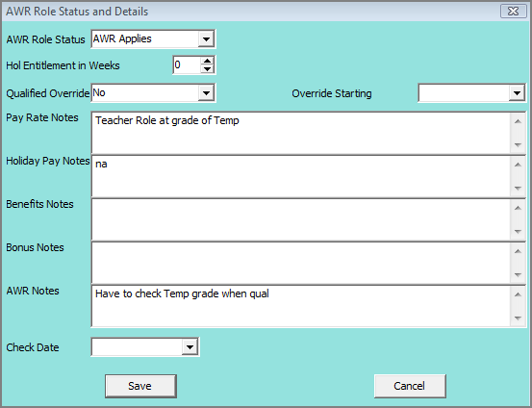Viewport: 532px width, 408px height.
Task: Click Bonus Notes scroll down arrow
Action: pos(518,275)
